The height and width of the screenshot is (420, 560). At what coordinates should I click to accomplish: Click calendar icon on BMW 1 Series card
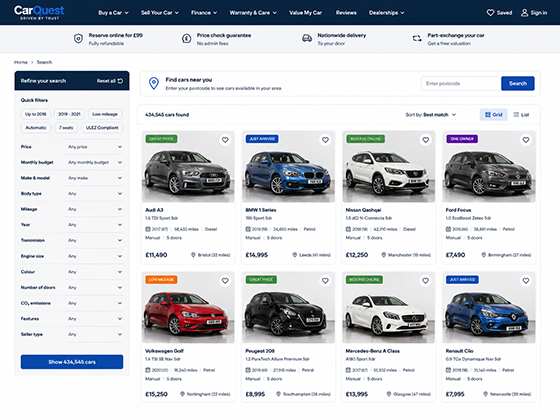[248, 229]
